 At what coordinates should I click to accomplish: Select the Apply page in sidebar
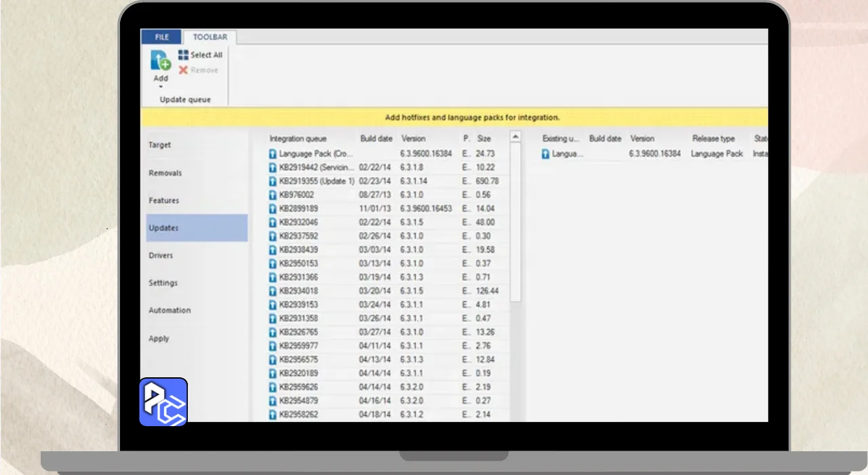coord(159,339)
